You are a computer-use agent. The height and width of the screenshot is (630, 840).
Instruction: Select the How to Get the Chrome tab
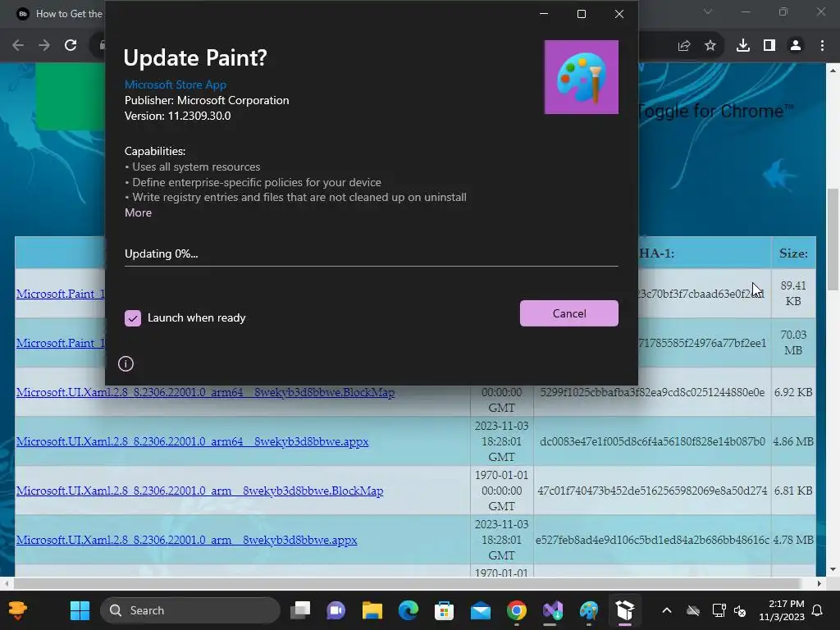pyautogui.click(x=59, y=14)
